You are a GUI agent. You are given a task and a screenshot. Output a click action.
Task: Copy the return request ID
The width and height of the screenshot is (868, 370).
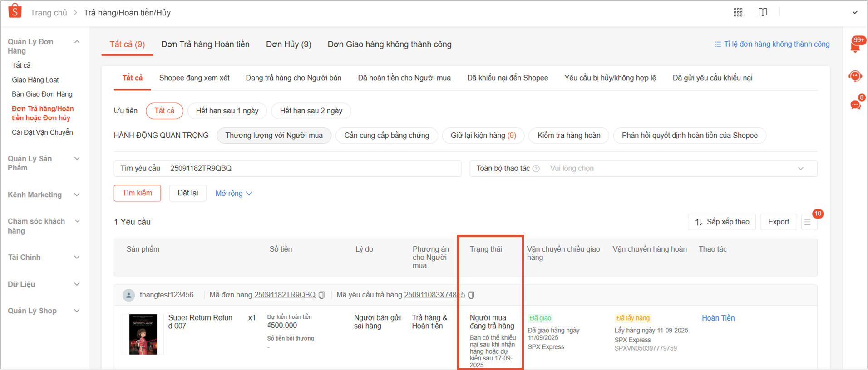click(x=471, y=295)
